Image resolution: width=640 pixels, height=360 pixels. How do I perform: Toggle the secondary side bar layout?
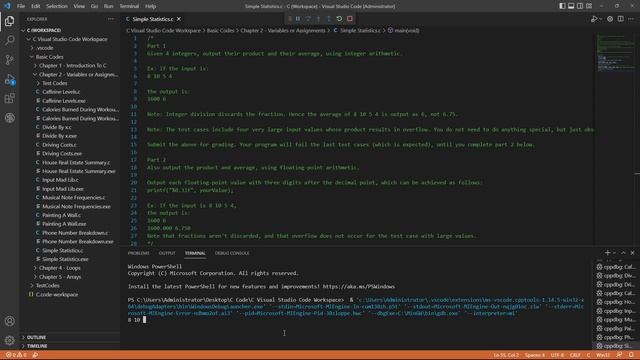tap(580, 6)
